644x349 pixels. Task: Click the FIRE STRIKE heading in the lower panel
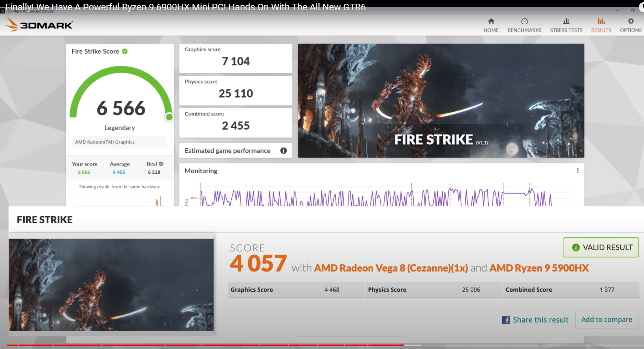click(45, 220)
